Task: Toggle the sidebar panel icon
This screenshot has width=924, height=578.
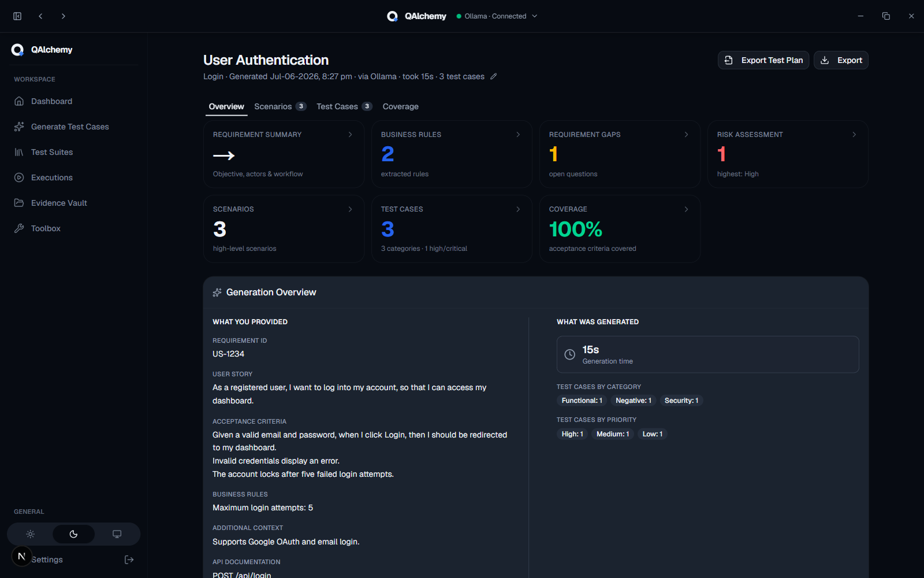Action: [17, 16]
